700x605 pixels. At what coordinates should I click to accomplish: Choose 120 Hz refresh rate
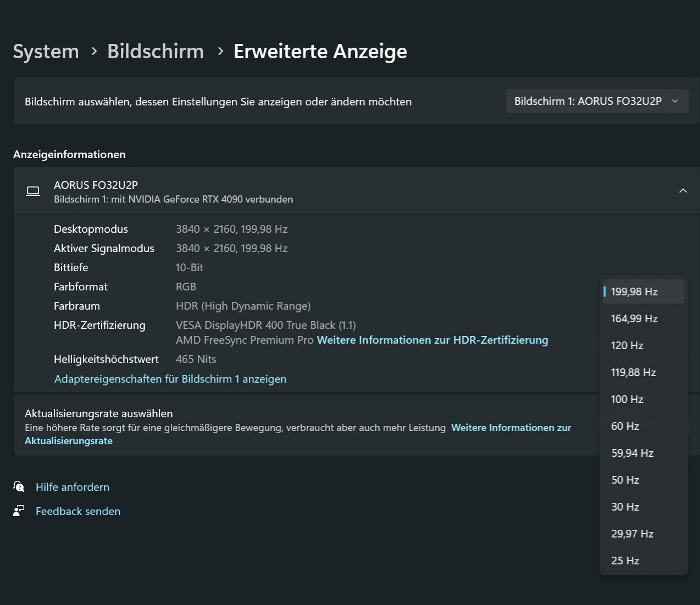[x=643, y=345]
